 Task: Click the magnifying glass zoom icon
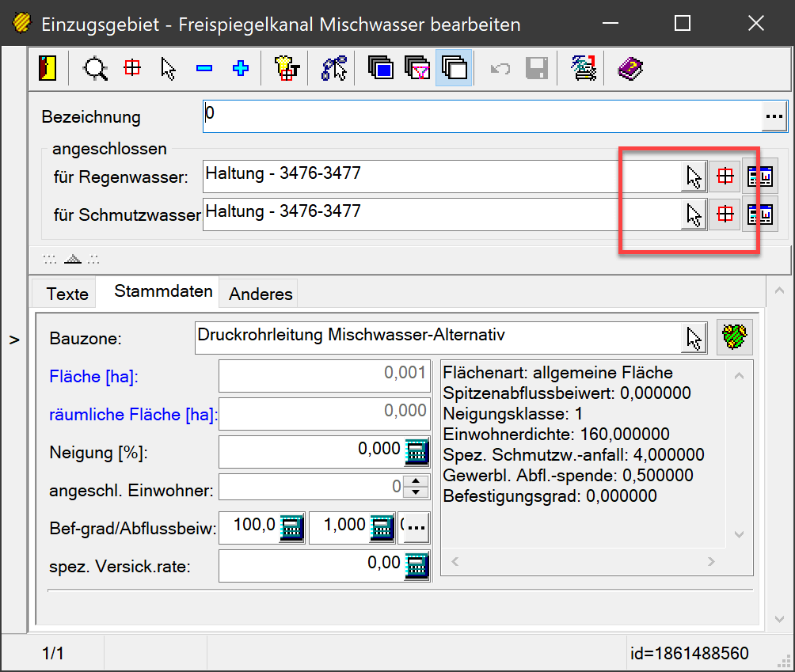point(96,69)
